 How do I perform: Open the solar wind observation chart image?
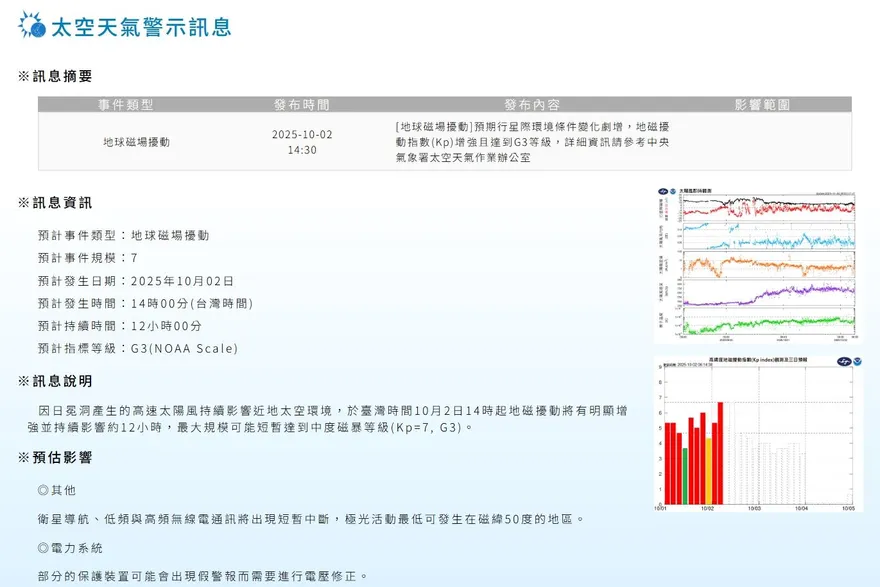[x=757, y=264]
